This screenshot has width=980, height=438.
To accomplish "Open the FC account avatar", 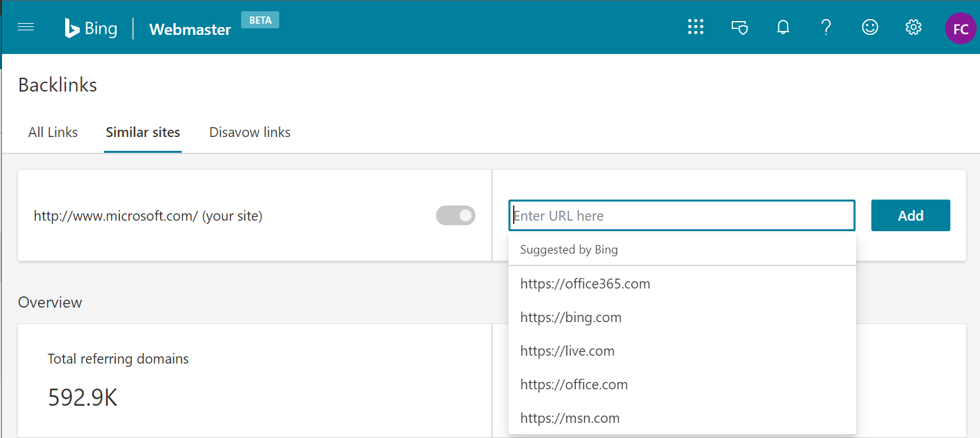I will (960, 28).
